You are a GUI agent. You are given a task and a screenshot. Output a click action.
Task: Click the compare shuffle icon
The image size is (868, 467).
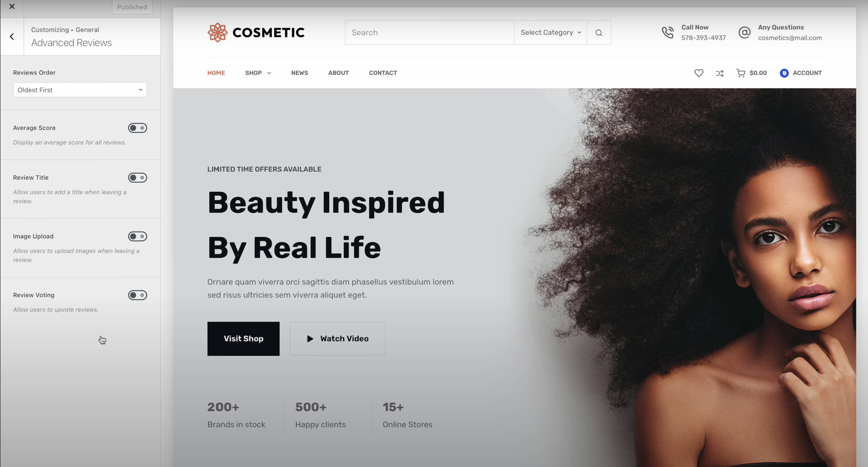(x=720, y=73)
